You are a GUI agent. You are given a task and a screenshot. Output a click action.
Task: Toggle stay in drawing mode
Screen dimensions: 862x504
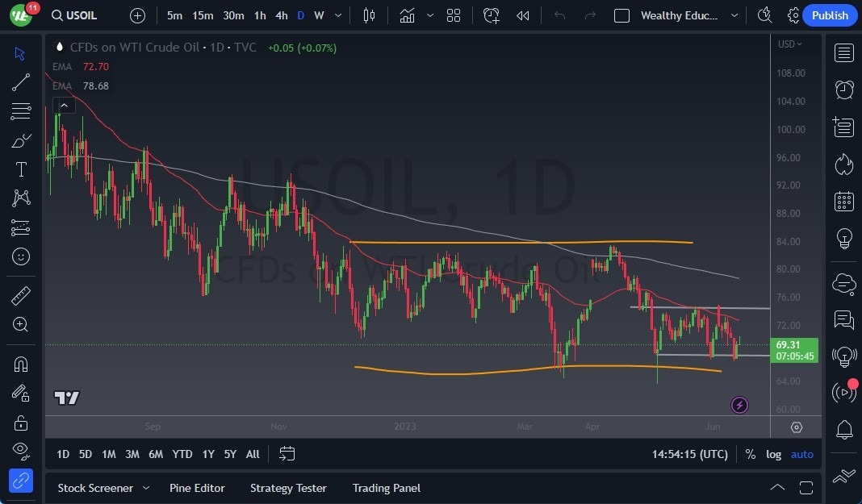click(20, 393)
